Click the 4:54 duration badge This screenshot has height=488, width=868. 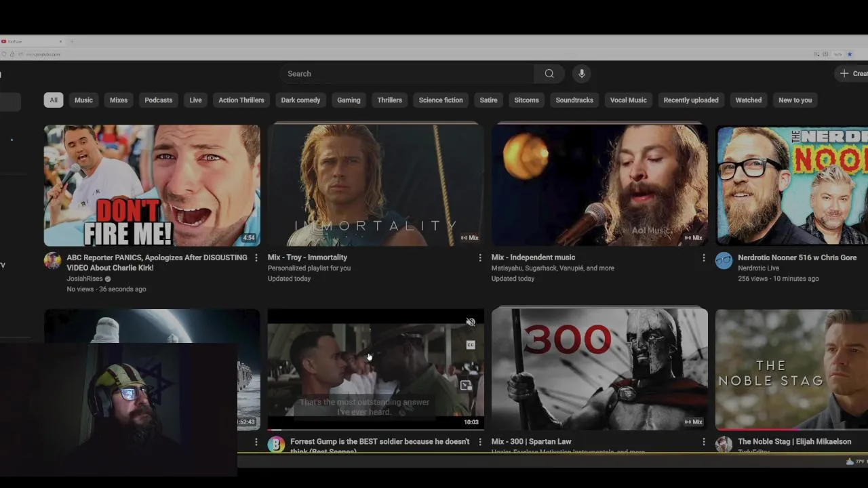point(249,238)
